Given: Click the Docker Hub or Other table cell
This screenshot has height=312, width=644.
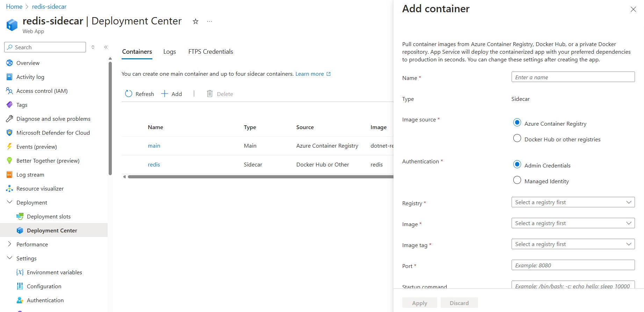Looking at the screenshot, I should pos(323,165).
